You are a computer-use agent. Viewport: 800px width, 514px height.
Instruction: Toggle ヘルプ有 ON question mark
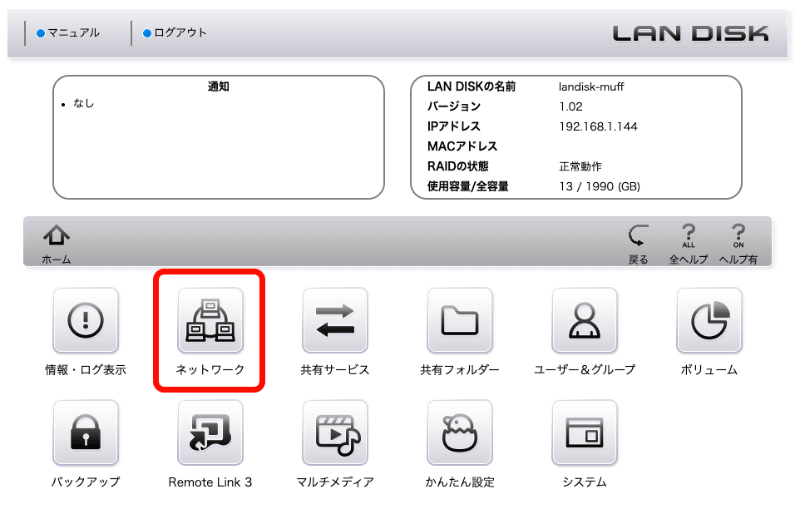738,243
